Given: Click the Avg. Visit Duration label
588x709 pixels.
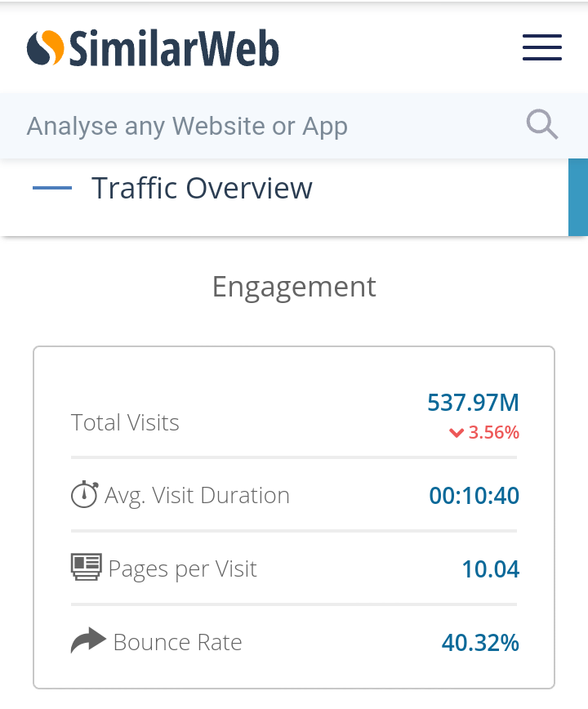Looking at the screenshot, I should click(x=197, y=496).
